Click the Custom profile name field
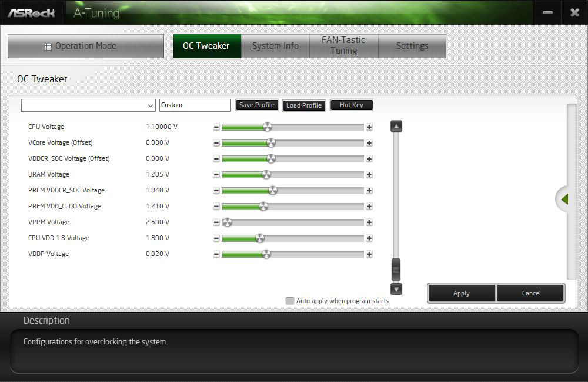This screenshot has height=382, width=588. click(195, 105)
